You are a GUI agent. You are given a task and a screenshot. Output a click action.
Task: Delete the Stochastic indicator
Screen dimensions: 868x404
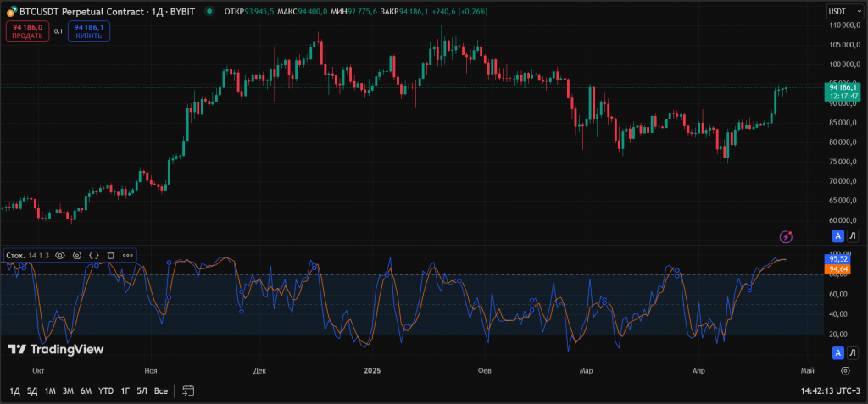pos(111,255)
